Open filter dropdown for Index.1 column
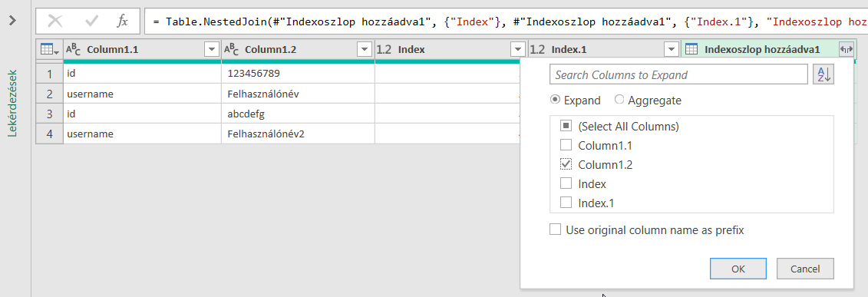The height and width of the screenshot is (297, 868). (x=672, y=49)
